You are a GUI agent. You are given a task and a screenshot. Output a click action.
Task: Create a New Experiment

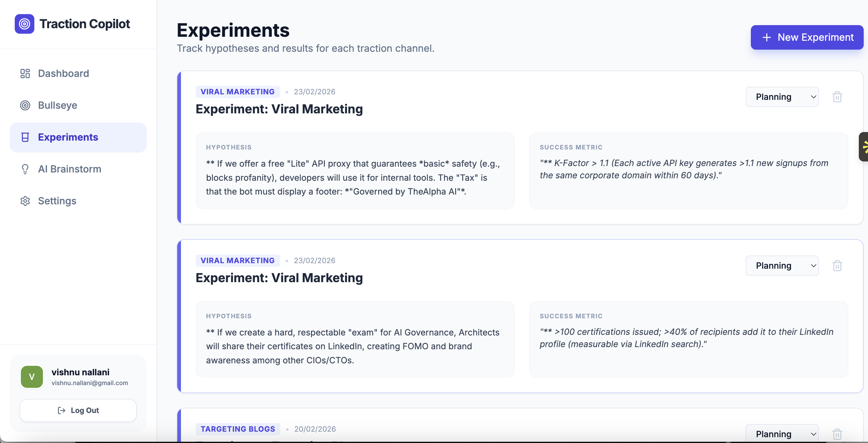[x=807, y=37]
